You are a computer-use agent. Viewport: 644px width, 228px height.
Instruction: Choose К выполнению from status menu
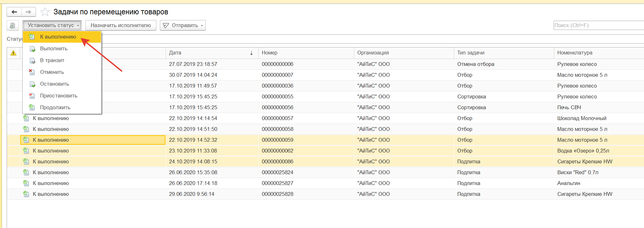click(62, 37)
